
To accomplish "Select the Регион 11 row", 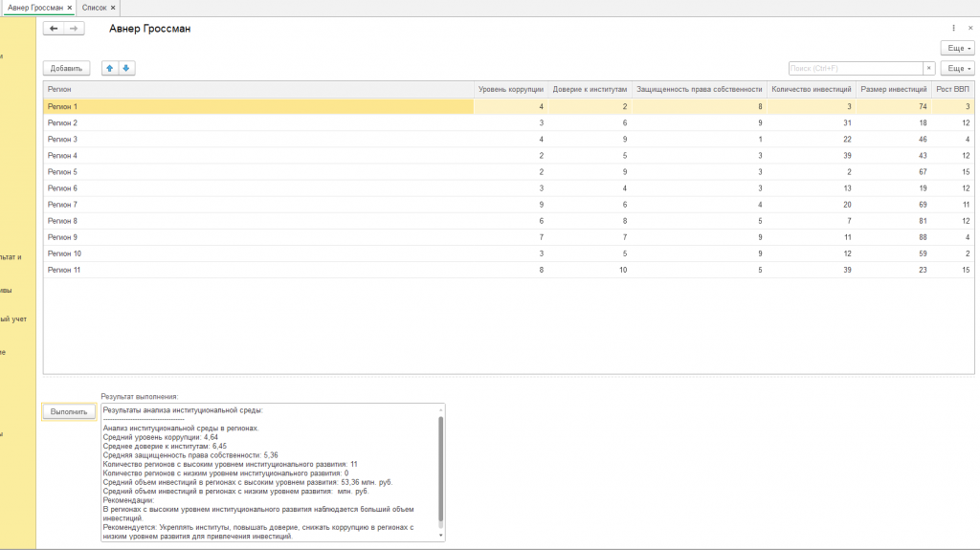I will click(509, 270).
